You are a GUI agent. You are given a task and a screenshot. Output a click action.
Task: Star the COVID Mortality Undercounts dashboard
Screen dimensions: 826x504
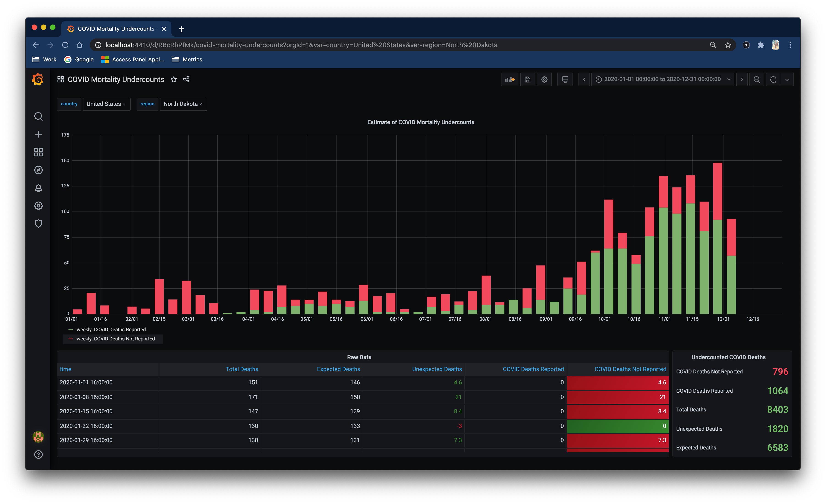pos(174,79)
